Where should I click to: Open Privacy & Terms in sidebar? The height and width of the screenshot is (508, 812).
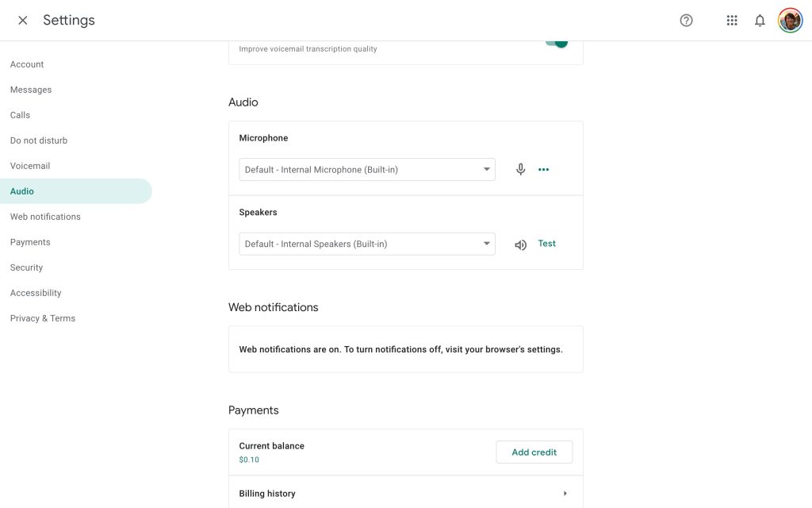pyautogui.click(x=43, y=318)
